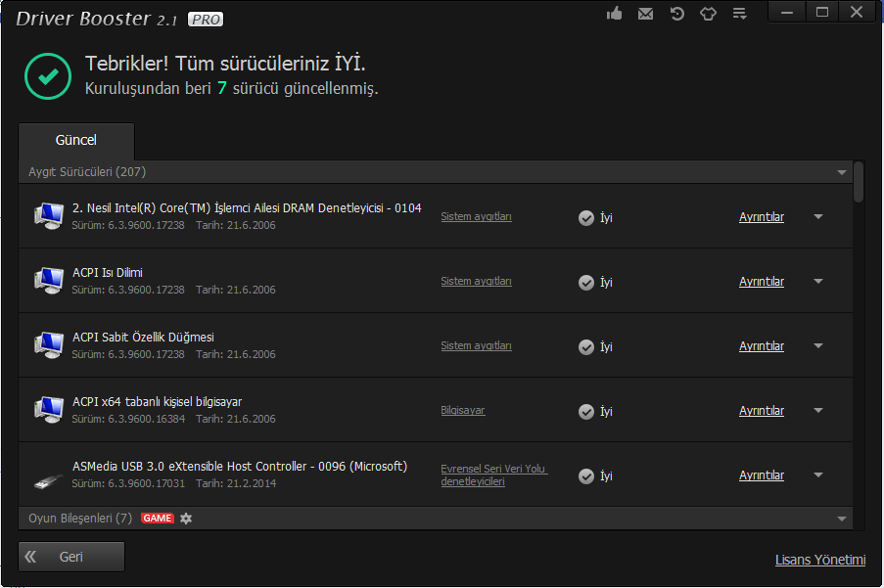The height and width of the screenshot is (588, 884).
Task: Click İyi status check for ACPI Sabit Özellik
Action: (586, 347)
